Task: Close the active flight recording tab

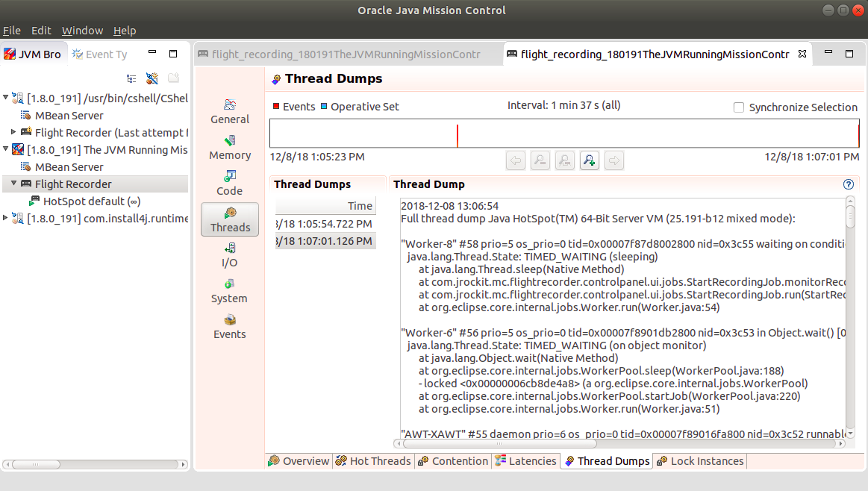Action: point(802,54)
